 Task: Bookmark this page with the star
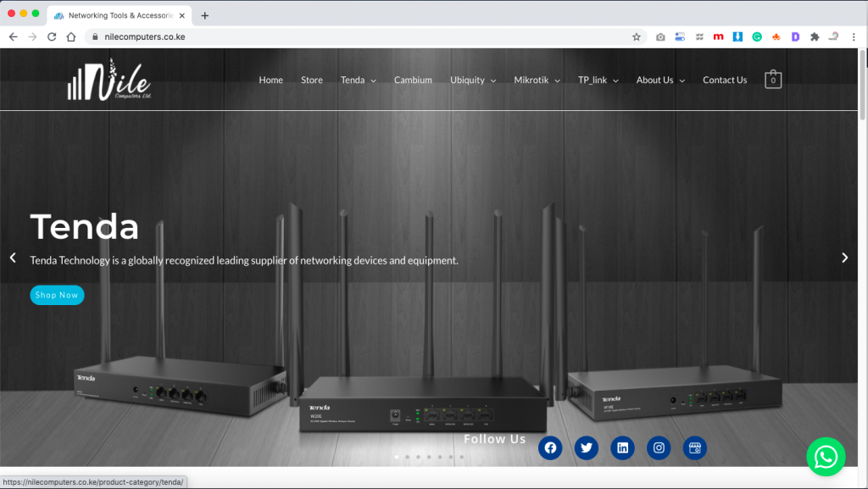point(636,37)
